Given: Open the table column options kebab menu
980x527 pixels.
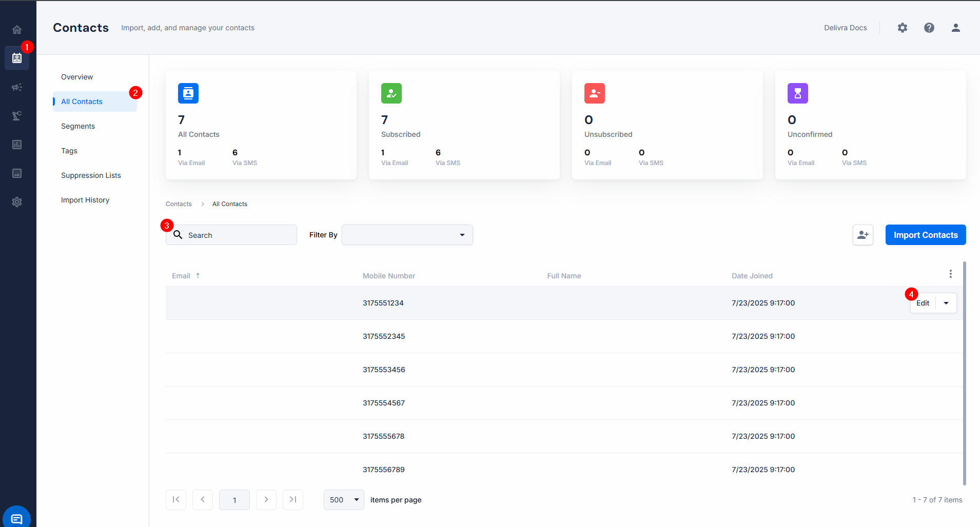Looking at the screenshot, I should click(951, 274).
